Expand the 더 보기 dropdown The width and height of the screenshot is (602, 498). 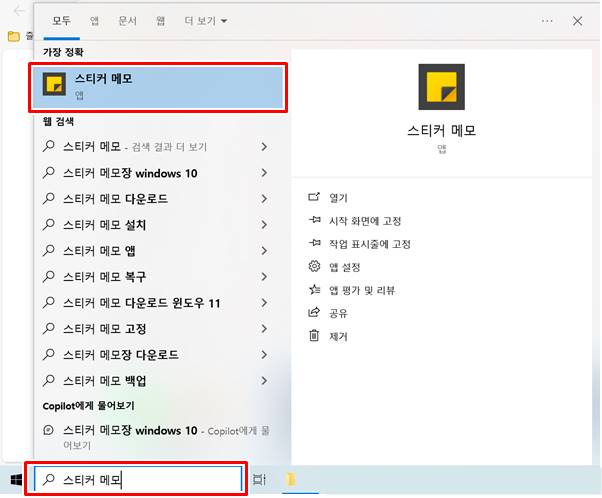point(205,21)
